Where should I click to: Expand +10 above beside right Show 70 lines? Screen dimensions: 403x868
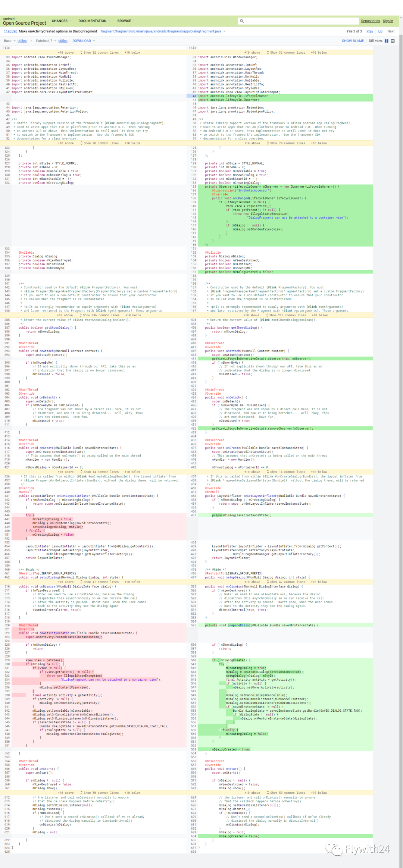point(252,143)
